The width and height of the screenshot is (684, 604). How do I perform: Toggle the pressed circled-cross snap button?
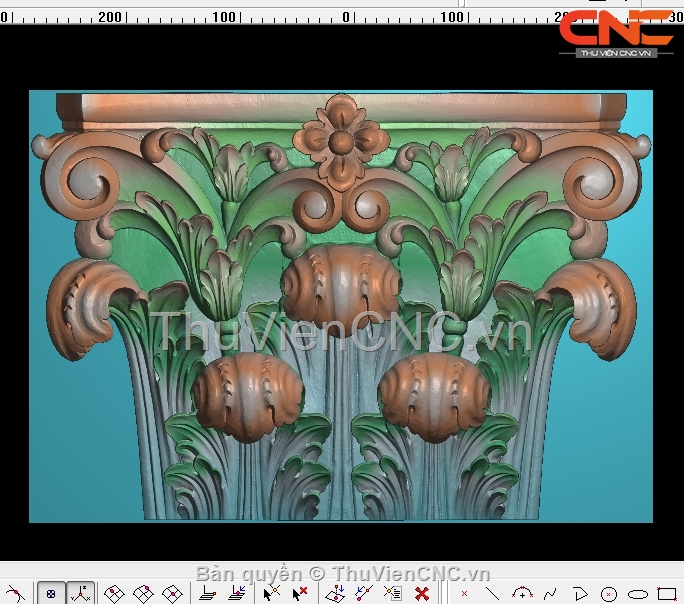tap(52, 593)
